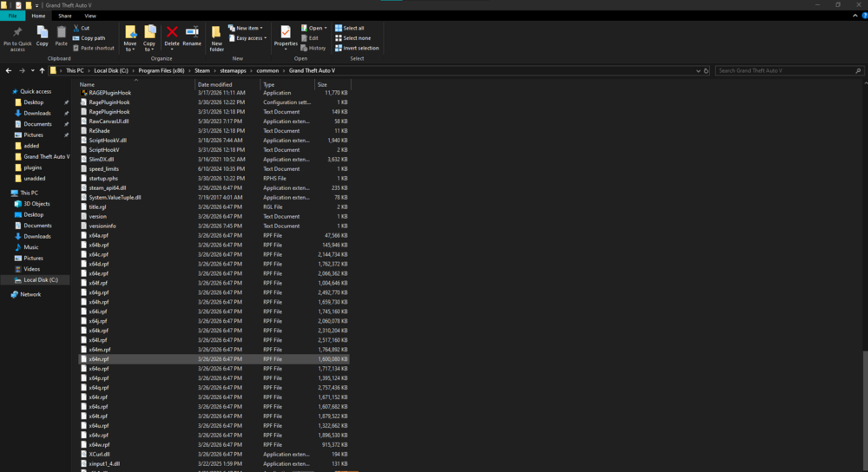The image size is (868, 472).
Task: Select This PC in navigation pane
Action: (29, 193)
